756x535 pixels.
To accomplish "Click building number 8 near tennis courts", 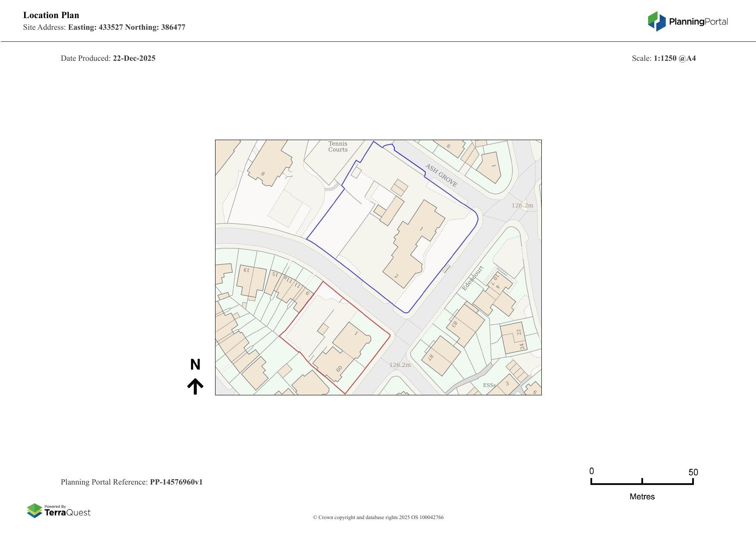I will click(262, 174).
